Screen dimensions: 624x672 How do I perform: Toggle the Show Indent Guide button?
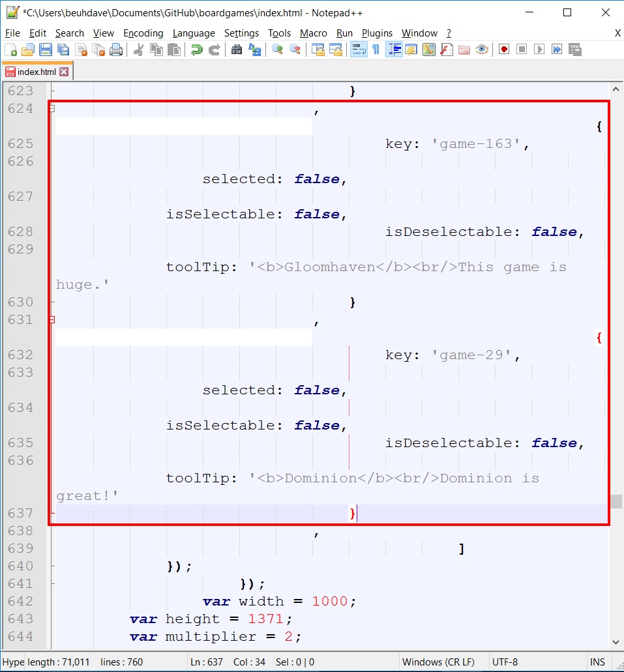394,50
